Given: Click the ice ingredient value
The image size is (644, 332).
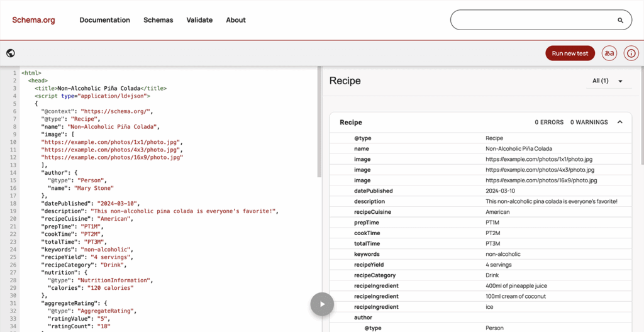Looking at the screenshot, I should [x=489, y=307].
